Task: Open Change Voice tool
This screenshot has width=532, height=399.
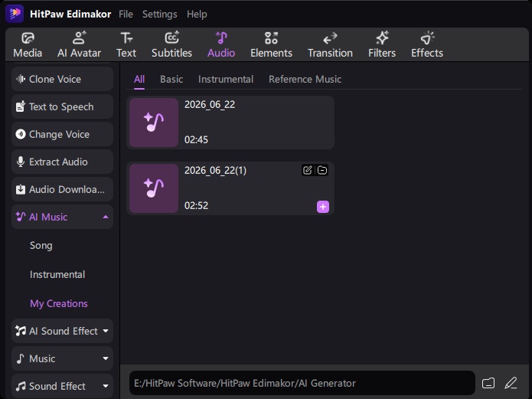Action: (63, 134)
